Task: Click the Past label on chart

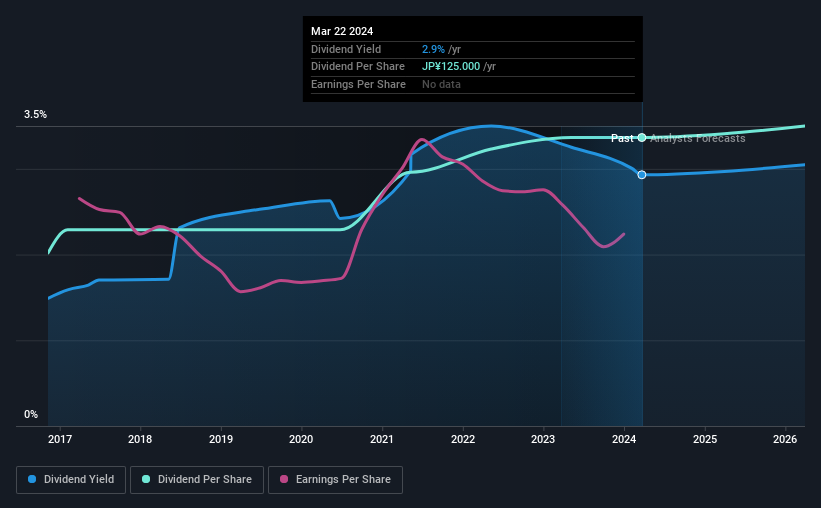Action: click(622, 138)
